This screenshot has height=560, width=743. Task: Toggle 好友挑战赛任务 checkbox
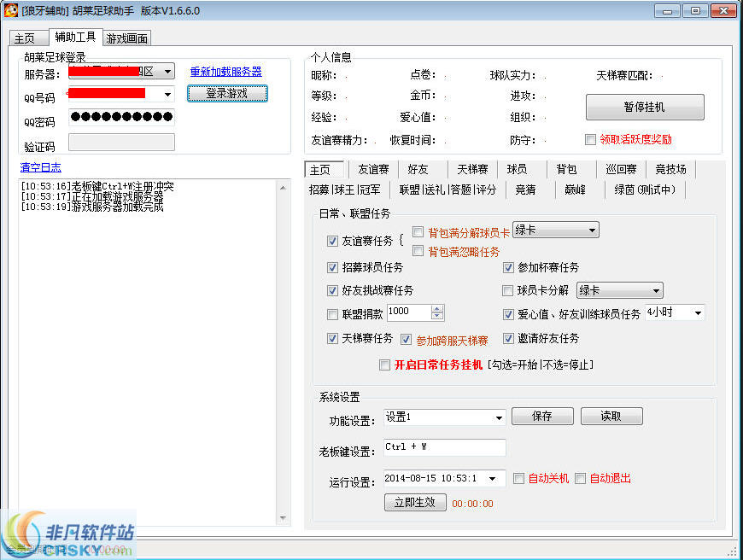pyautogui.click(x=332, y=290)
